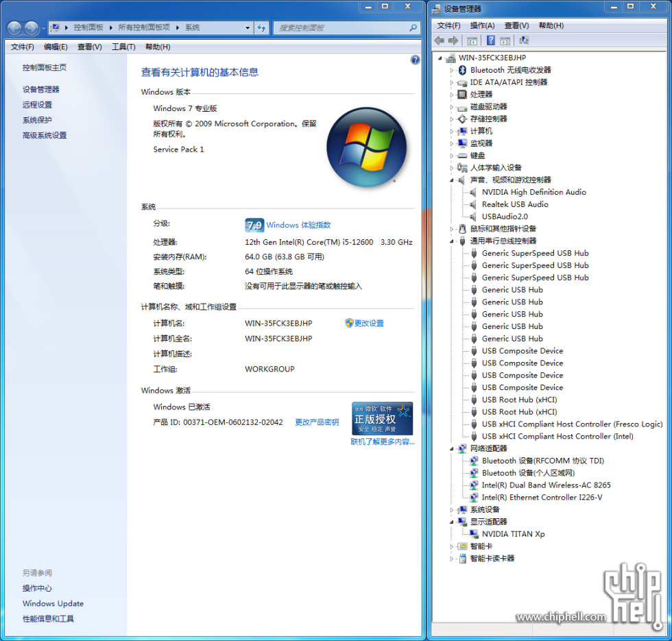Image resolution: width=672 pixels, height=641 pixels.
Task: Select NVIDIA TITAN Xp display adapter
Action: tap(513, 534)
